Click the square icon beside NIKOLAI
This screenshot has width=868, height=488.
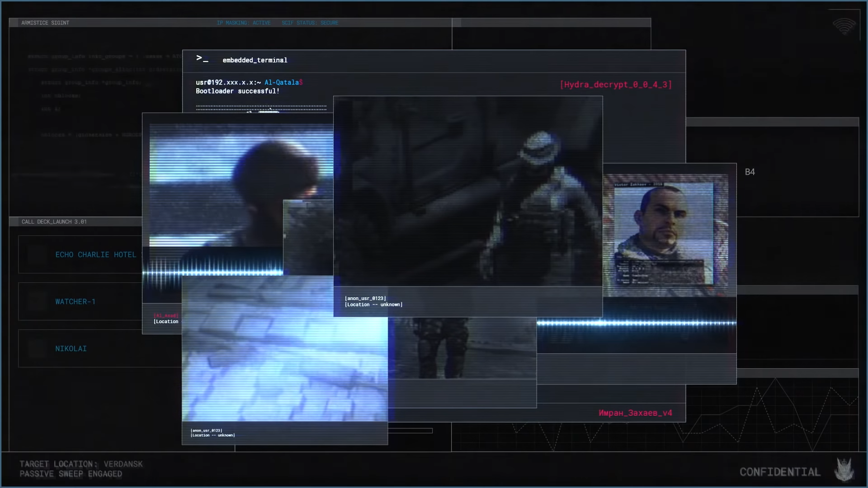(37, 349)
